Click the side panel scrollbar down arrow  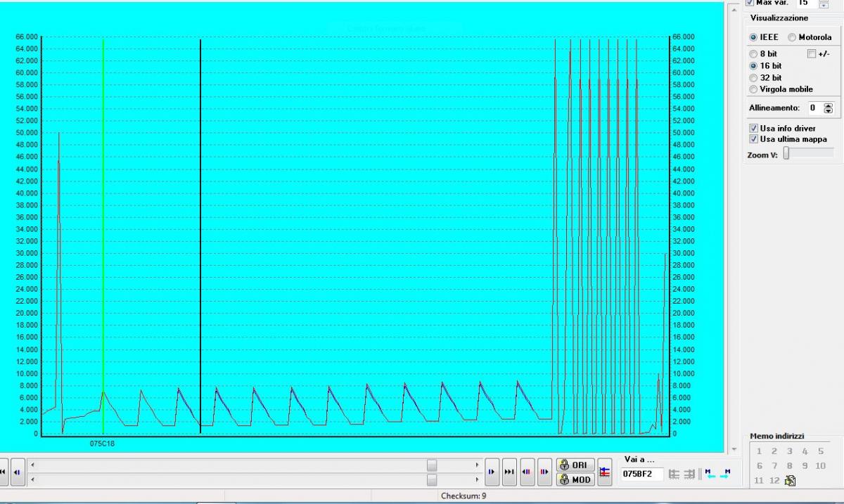pyautogui.click(x=735, y=448)
